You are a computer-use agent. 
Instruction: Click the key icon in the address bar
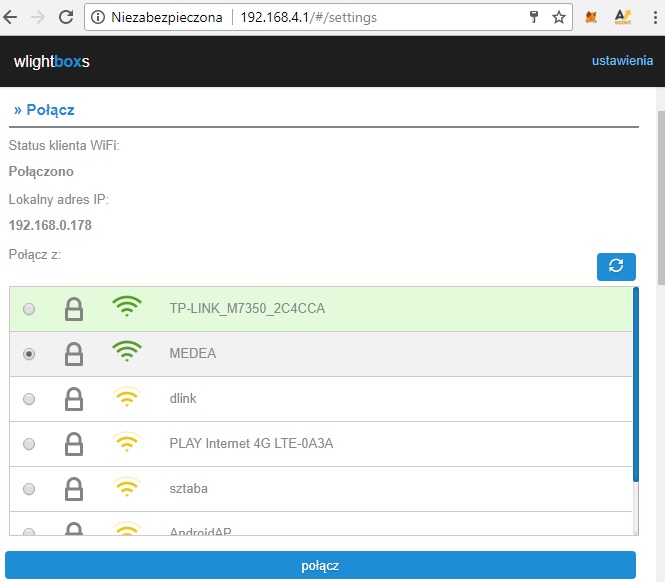coord(534,17)
